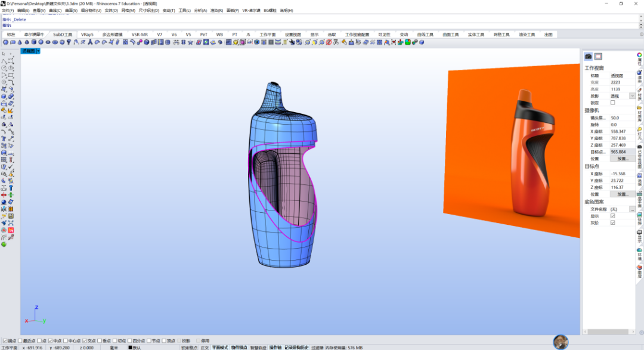The height and width of the screenshot is (350, 644).
Task: Click the orange bottle reference image
Action: (x=512, y=150)
